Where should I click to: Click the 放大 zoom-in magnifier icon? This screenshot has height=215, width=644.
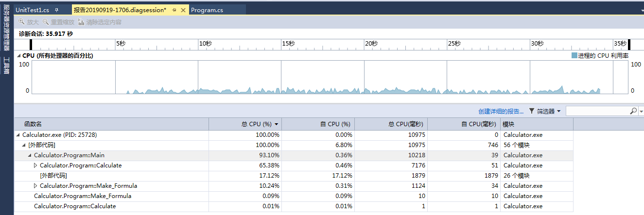[22, 22]
